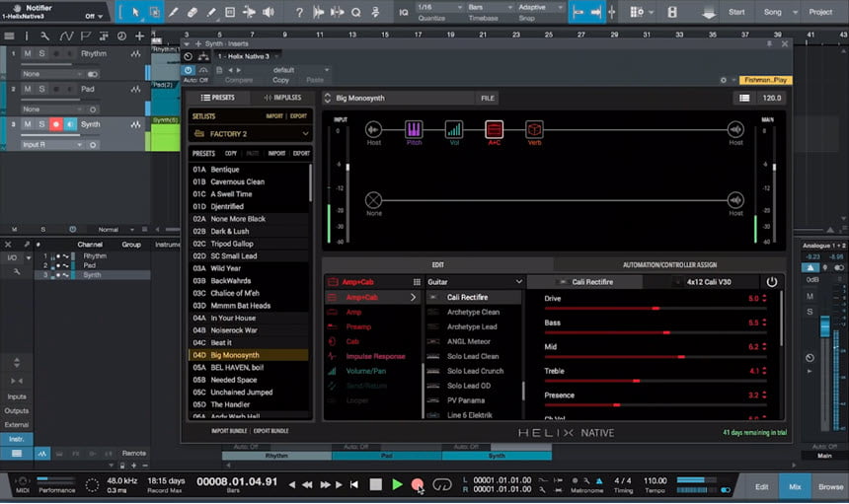The image size is (849, 504).
Task: Bypass the Cali Rectifire block power button
Action: [772, 282]
